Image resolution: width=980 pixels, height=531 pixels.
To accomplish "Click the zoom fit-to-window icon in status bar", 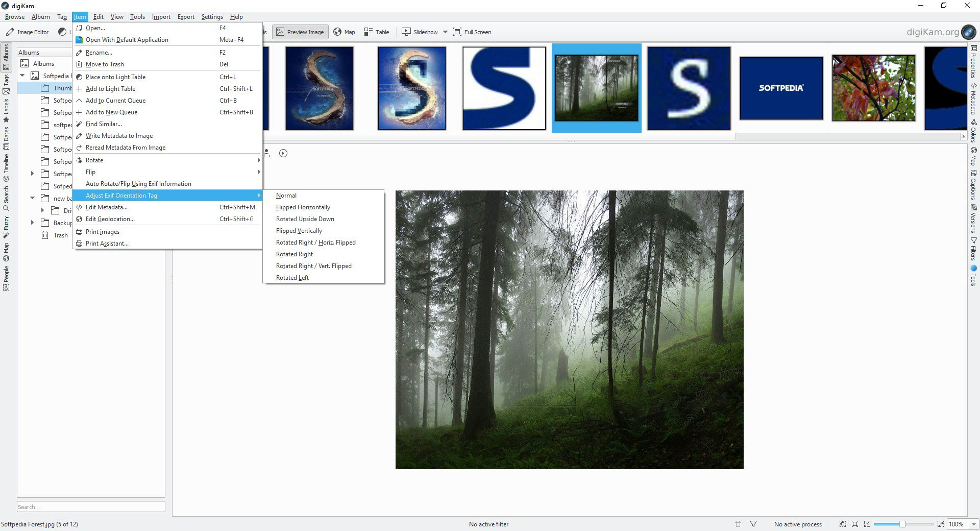I will coord(855,524).
